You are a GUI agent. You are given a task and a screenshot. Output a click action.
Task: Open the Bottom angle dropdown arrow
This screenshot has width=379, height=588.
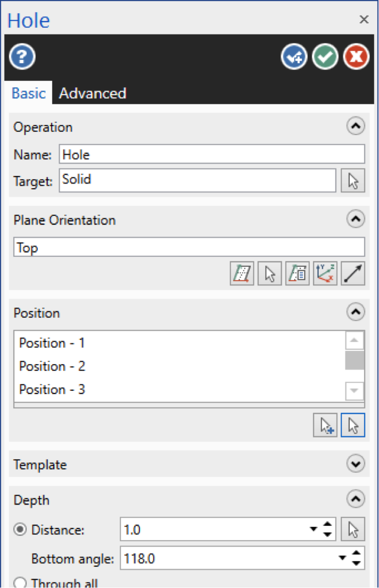tap(342, 558)
